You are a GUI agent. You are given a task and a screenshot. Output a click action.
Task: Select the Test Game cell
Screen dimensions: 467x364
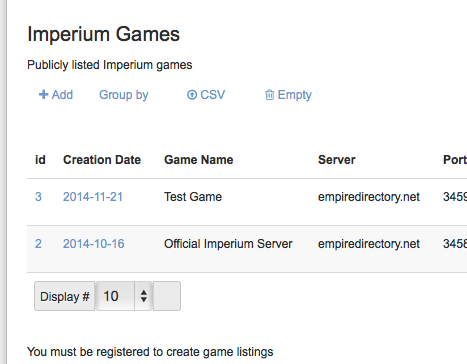tap(193, 197)
